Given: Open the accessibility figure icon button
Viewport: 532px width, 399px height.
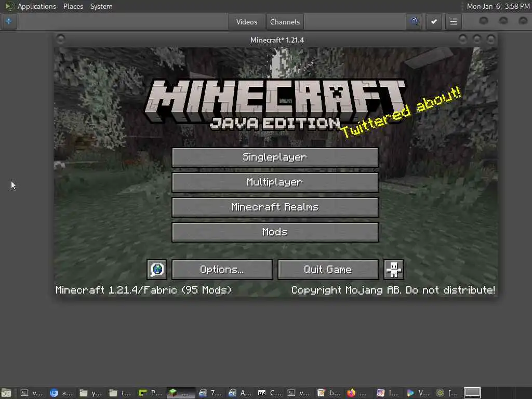Looking at the screenshot, I should point(394,270).
